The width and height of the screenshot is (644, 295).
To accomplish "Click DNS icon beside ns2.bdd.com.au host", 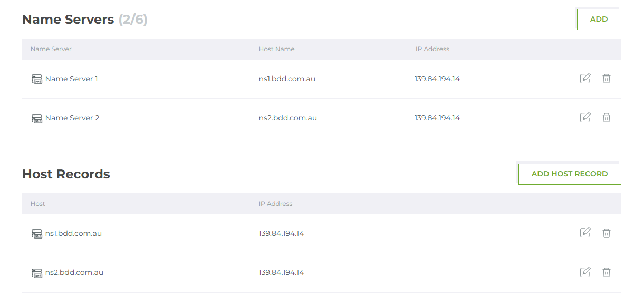I will tap(36, 273).
